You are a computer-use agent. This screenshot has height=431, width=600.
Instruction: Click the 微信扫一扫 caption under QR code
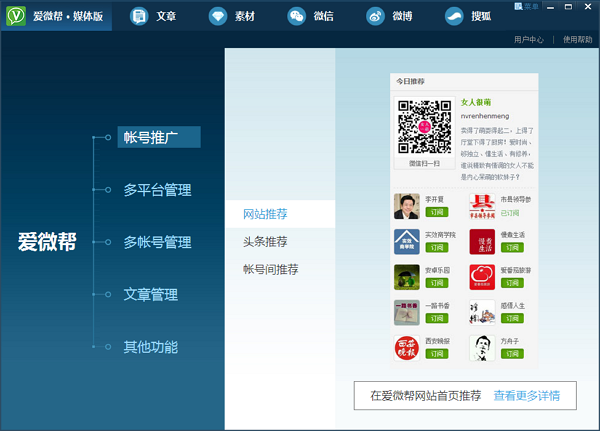click(x=424, y=163)
